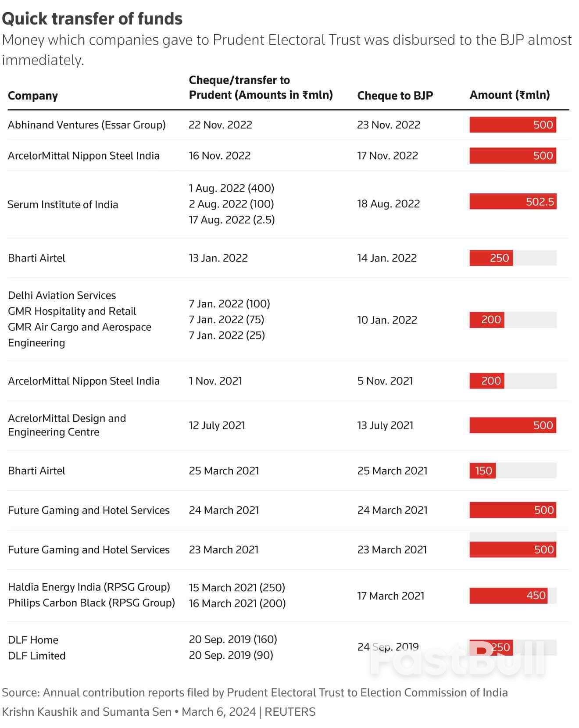Click the "Quick transfer of funds" title
Image resolution: width=579 pixels, height=728 pixels.
pyautogui.click(x=92, y=19)
